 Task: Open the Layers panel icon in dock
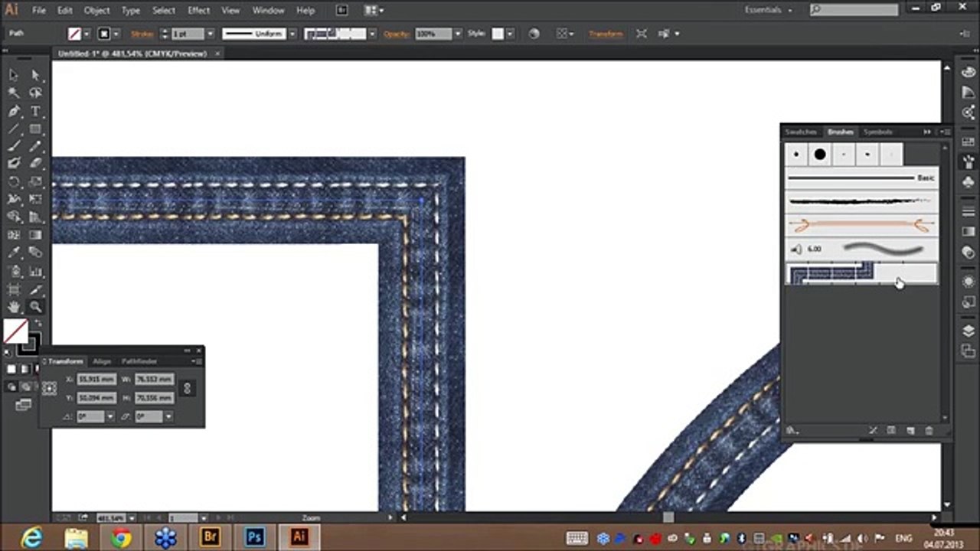(x=969, y=331)
